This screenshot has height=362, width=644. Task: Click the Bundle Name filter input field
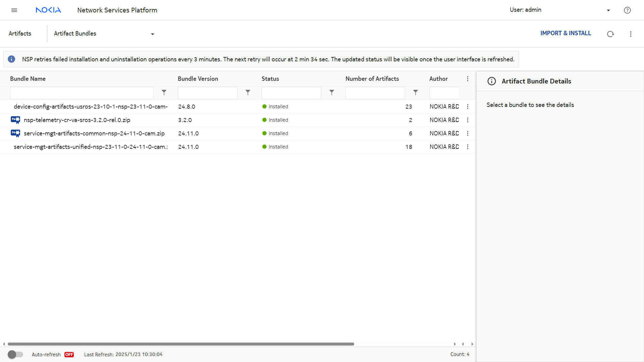[82, 93]
